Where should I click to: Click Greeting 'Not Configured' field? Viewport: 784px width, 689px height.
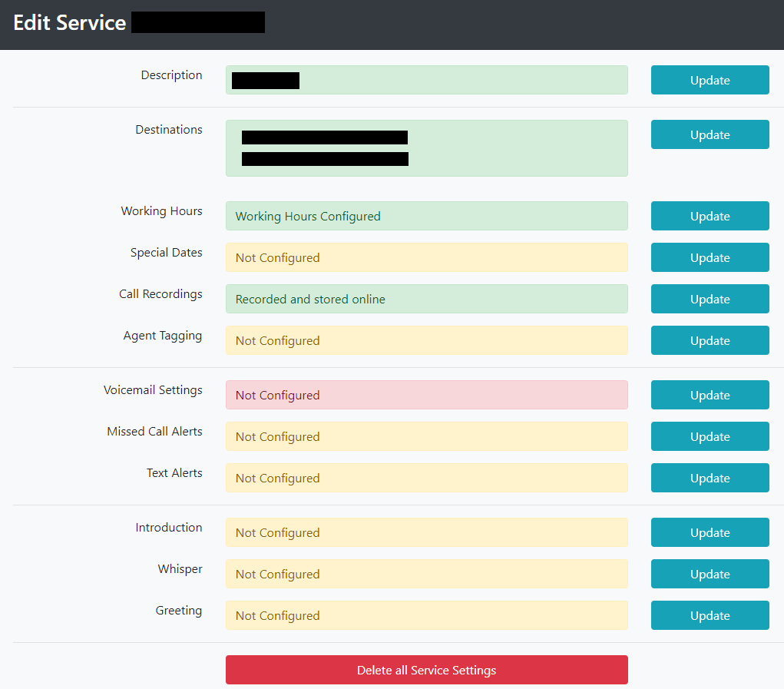[426, 615]
